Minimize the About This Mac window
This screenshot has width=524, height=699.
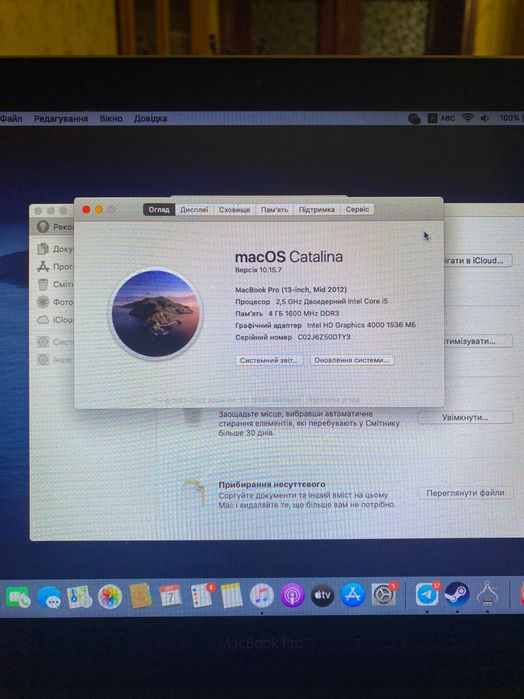(99, 210)
